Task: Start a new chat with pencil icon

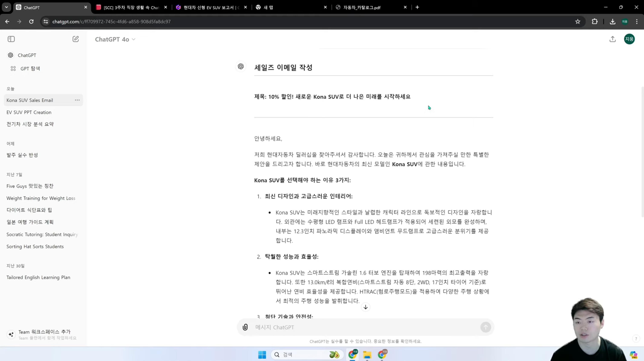Action: [x=76, y=39]
